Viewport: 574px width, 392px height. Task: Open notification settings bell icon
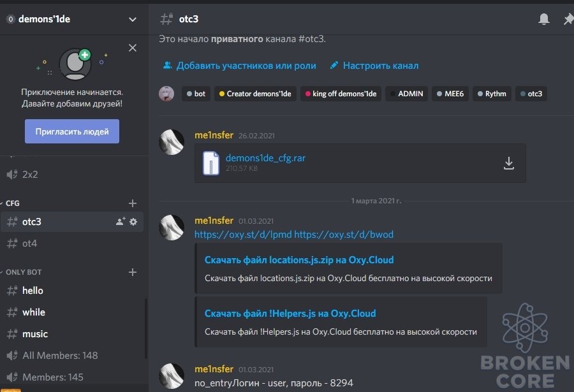point(543,18)
